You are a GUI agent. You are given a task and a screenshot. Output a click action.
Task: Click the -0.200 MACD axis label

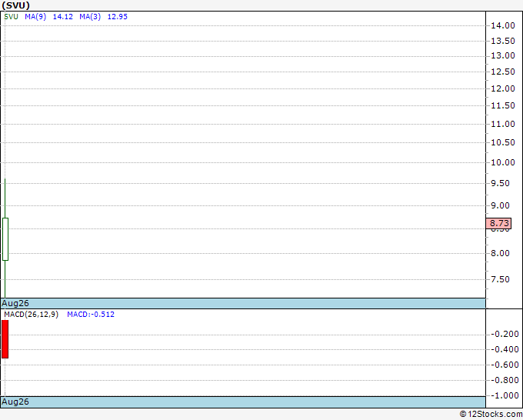click(505, 335)
